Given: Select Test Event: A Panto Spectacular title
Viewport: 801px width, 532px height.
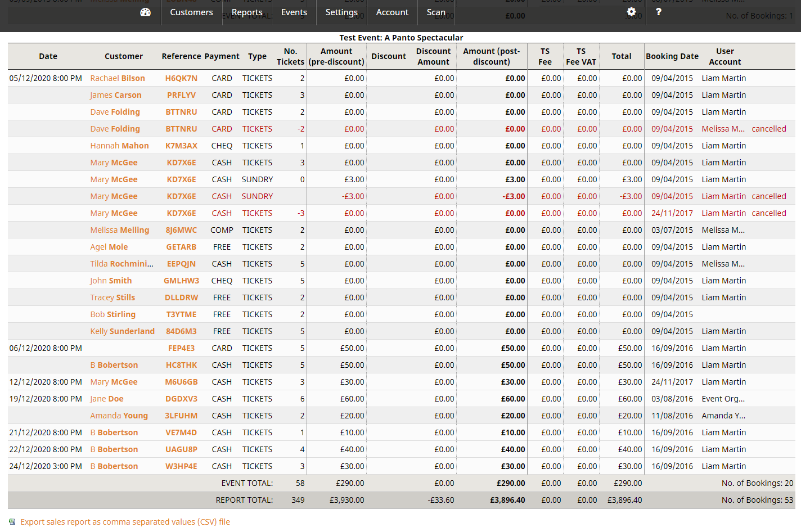Looking at the screenshot, I should click(x=401, y=38).
